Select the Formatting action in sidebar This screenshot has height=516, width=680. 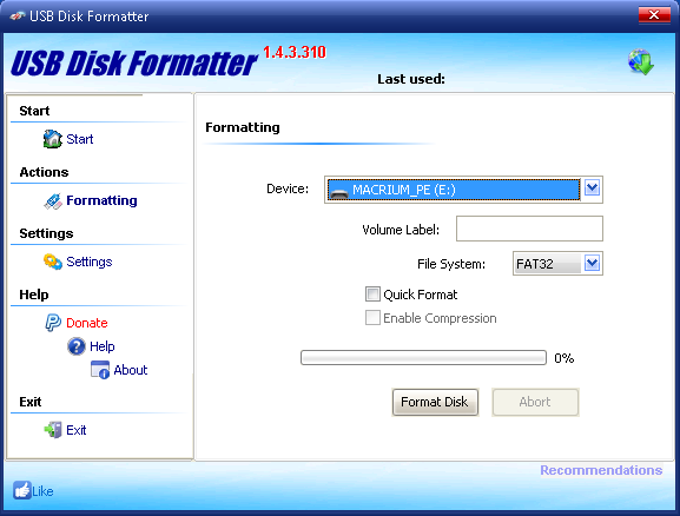(x=101, y=200)
